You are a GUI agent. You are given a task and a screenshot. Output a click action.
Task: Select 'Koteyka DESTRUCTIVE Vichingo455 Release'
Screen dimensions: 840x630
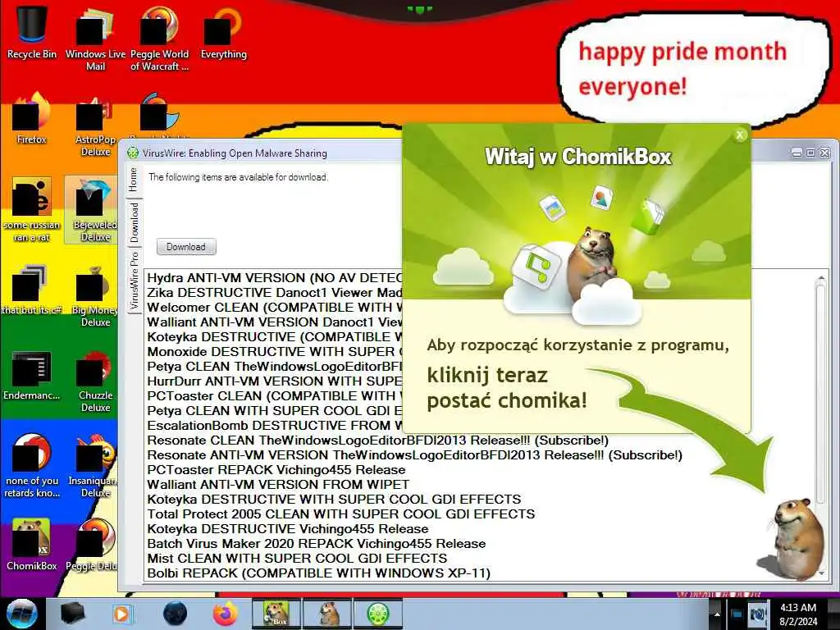click(288, 529)
